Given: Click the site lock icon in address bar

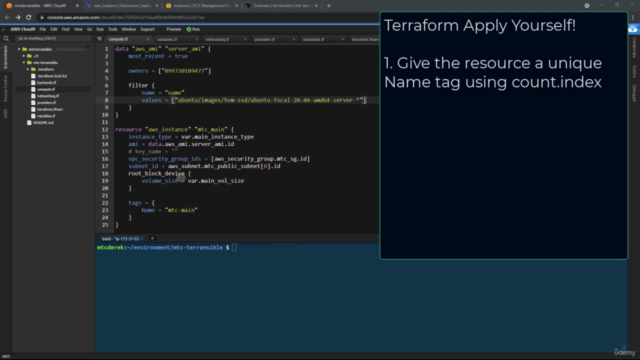Looking at the screenshot, I should tap(42, 18).
